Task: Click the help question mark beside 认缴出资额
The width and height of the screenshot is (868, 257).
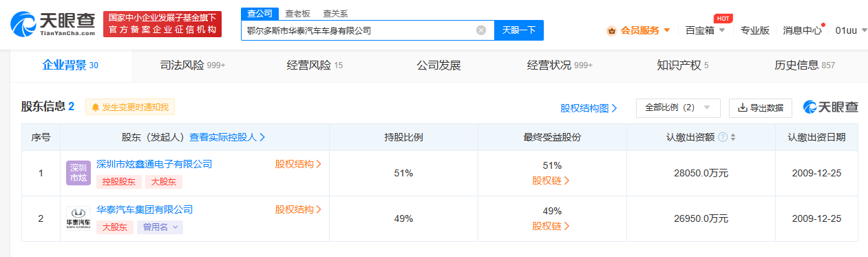Action: point(722,137)
